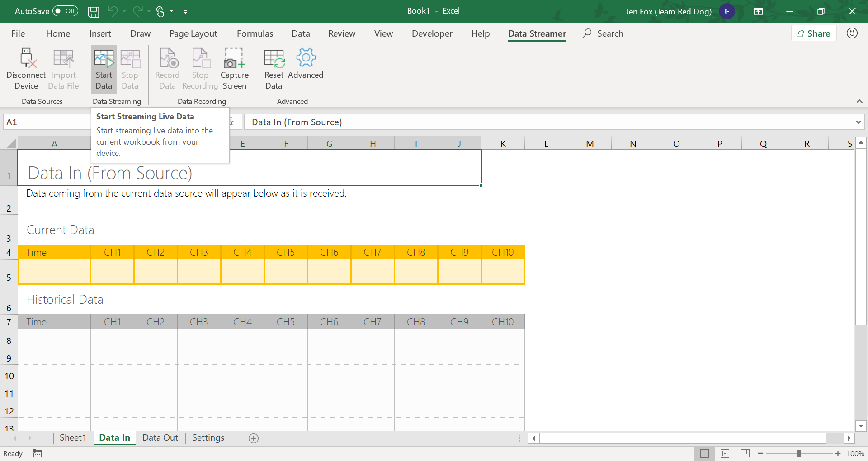This screenshot has height=461, width=868.
Task: Open Advanced gear settings
Action: (306, 58)
